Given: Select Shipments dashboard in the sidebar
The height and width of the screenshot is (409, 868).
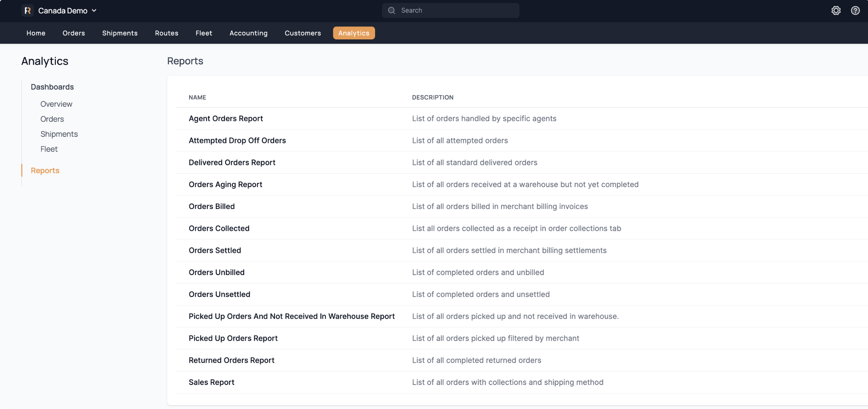Looking at the screenshot, I should 59,134.
